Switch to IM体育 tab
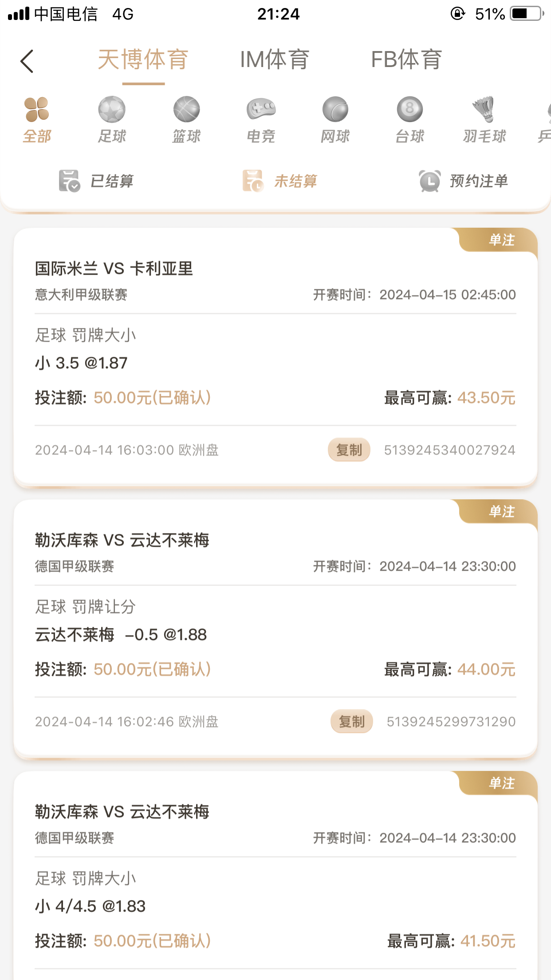 (275, 60)
